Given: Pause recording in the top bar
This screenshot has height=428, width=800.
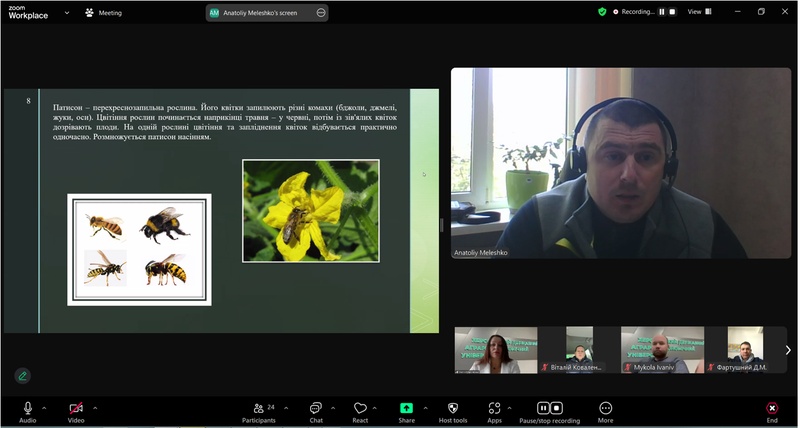Looking at the screenshot, I should pyautogui.click(x=661, y=12).
